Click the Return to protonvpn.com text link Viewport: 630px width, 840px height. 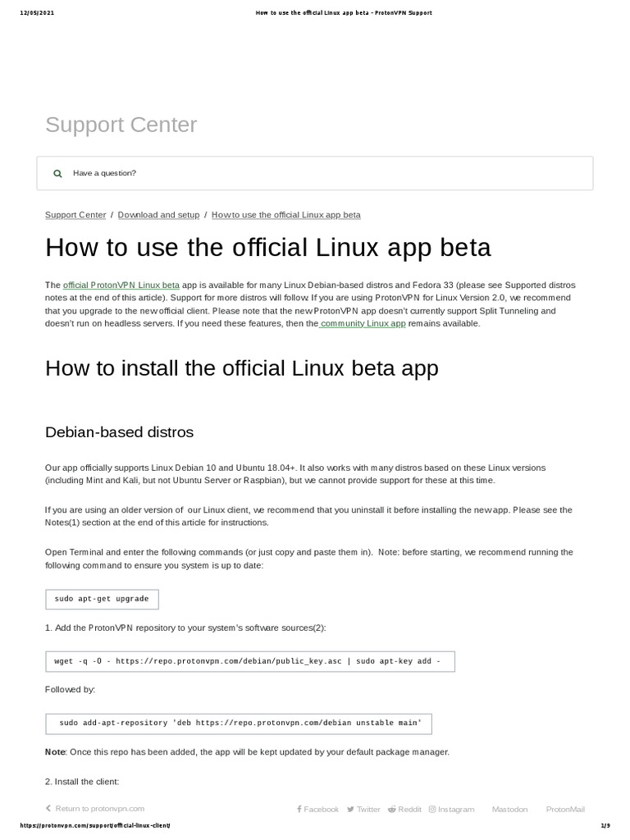[x=100, y=809]
